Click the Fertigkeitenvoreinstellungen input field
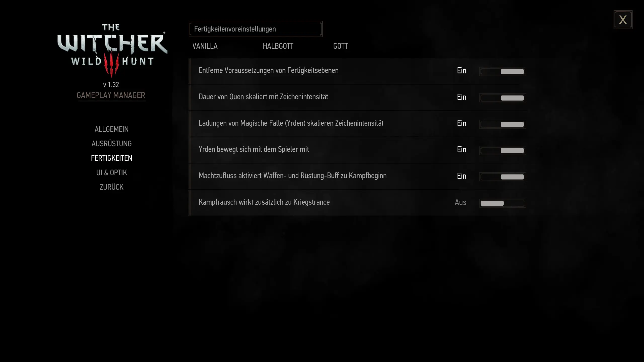Viewport: 644px width, 362px height. (x=255, y=29)
